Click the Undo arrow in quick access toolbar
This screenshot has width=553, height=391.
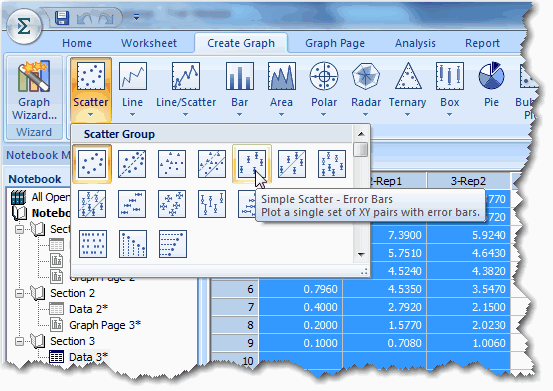[x=84, y=18]
